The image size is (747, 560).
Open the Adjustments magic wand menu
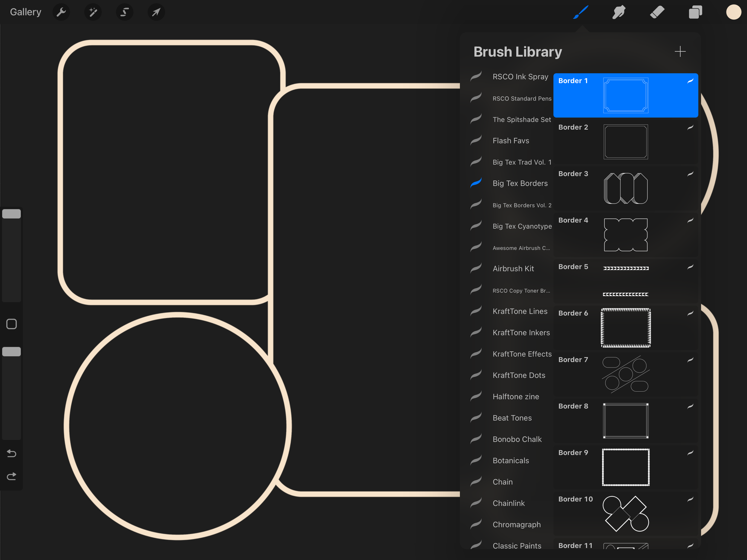pos(93,13)
